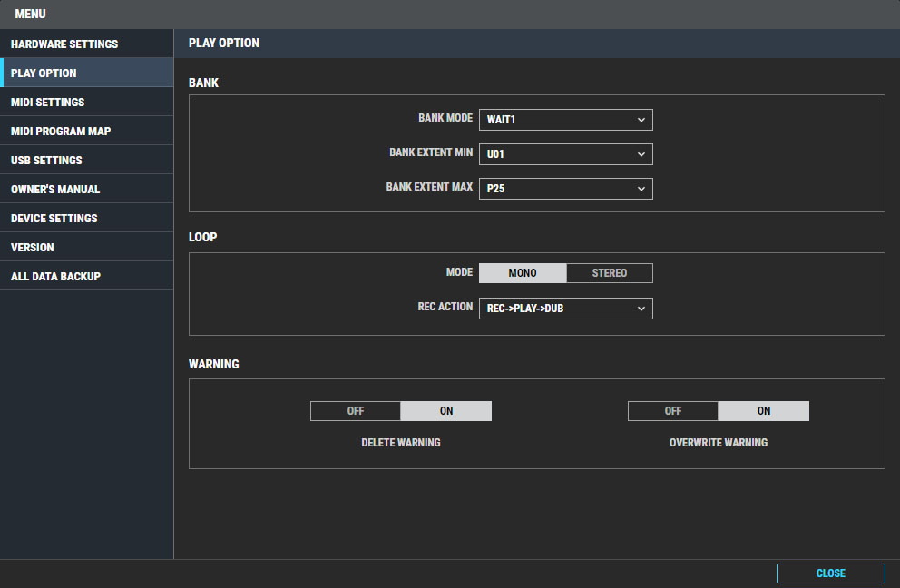Open Device Settings section
900x588 pixels.
pyautogui.click(x=87, y=218)
